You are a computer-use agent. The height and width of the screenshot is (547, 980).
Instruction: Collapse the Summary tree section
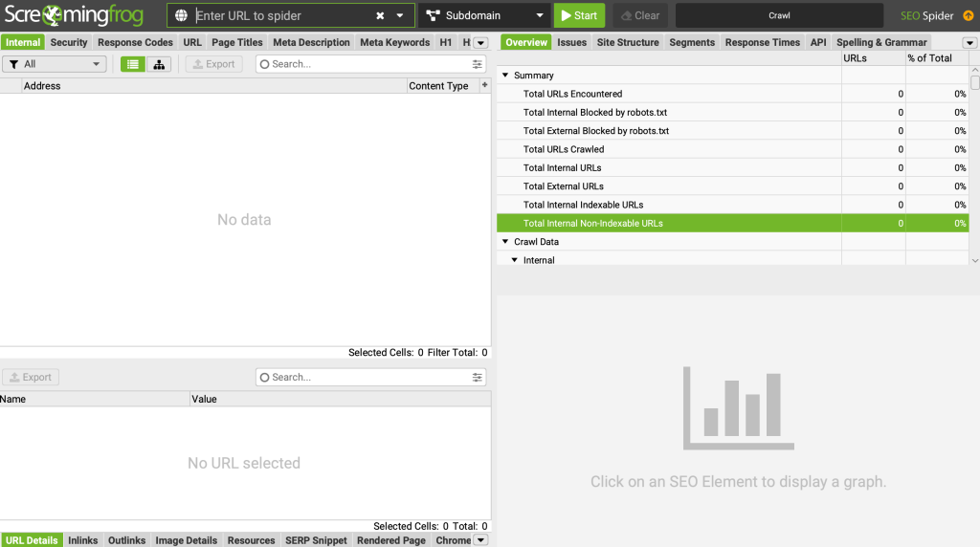505,76
